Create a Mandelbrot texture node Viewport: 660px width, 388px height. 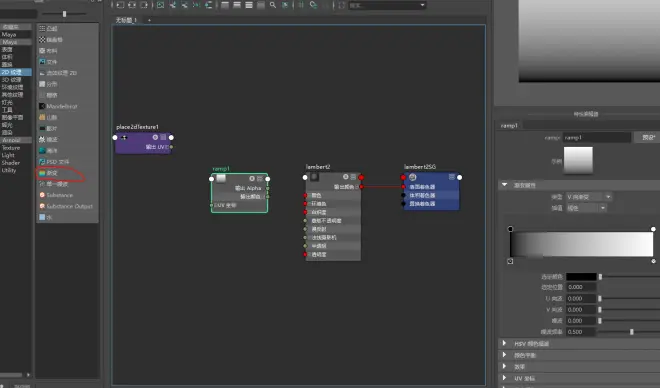(58, 106)
